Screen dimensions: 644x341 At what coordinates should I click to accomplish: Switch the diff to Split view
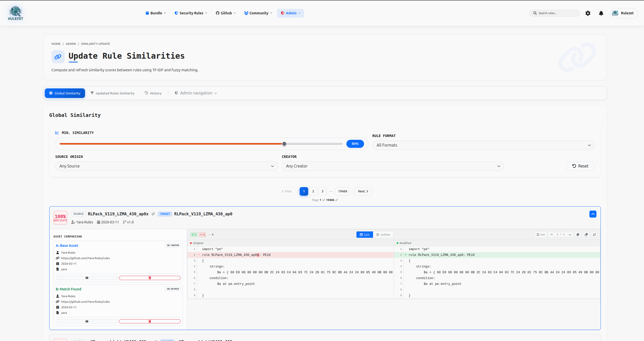point(365,234)
